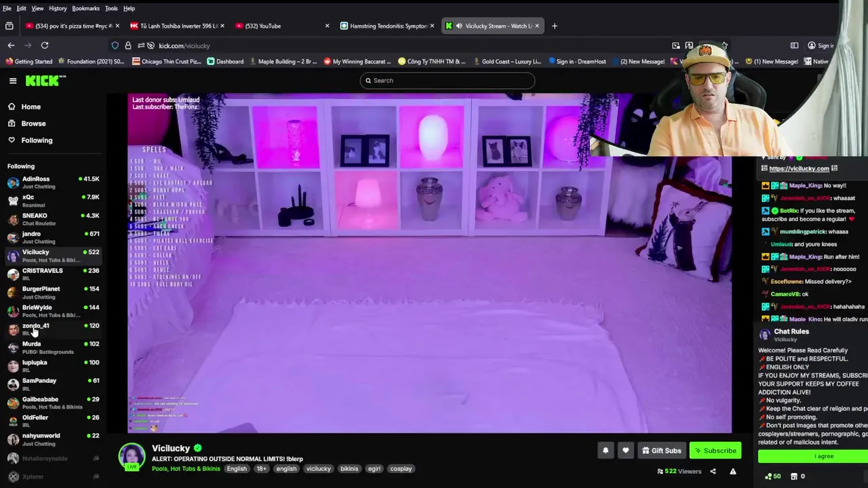Report stream with the warning triangle icon

point(732,471)
